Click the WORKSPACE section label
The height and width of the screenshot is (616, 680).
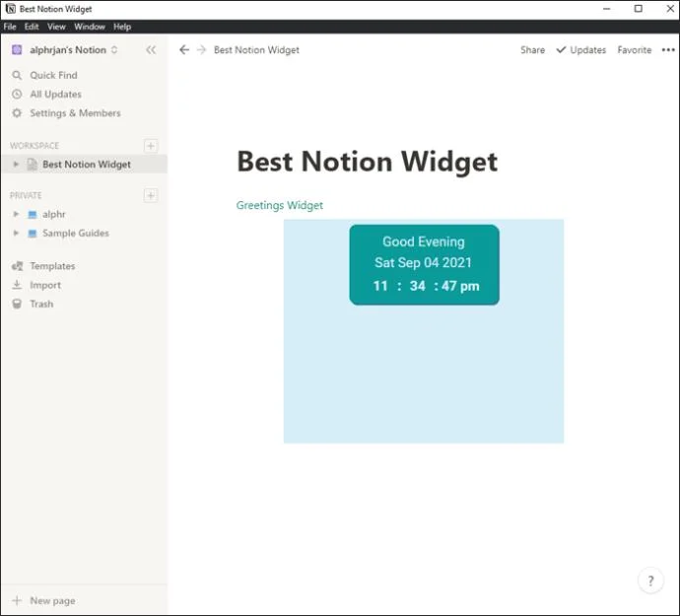coord(34,146)
